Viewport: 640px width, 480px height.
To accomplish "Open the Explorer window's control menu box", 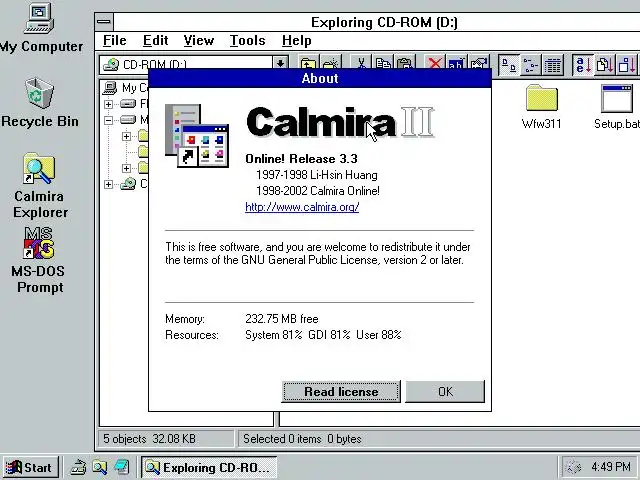I will tap(104, 22).
